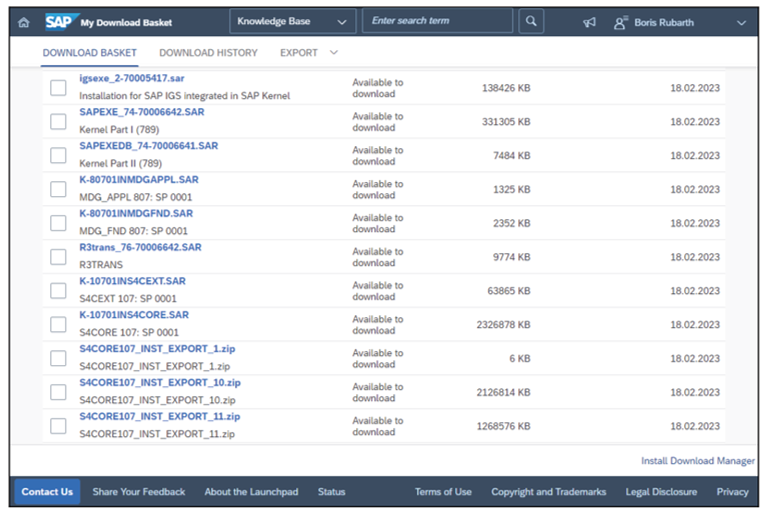Click the Kernel Part II (789) description

(x=121, y=163)
